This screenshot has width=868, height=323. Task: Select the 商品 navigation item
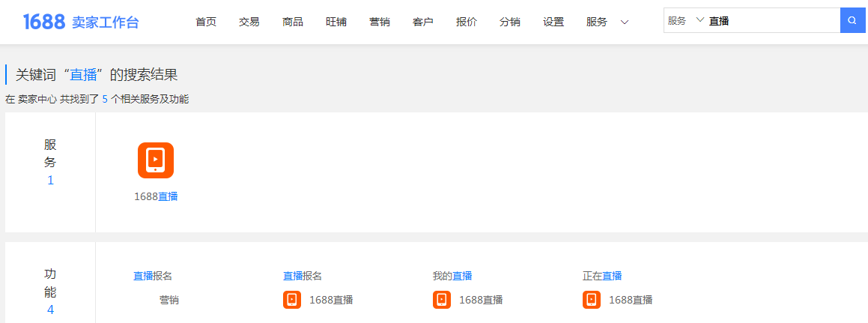(x=293, y=22)
